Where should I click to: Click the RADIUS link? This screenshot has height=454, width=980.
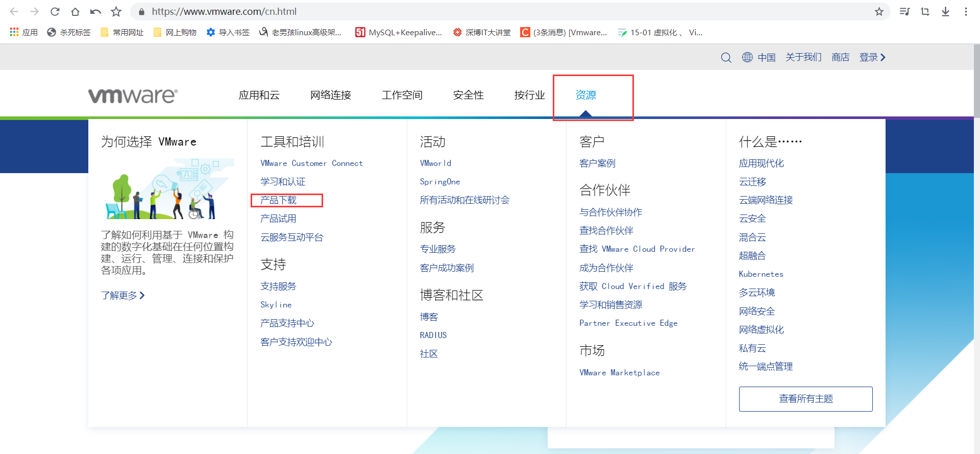[433, 336]
